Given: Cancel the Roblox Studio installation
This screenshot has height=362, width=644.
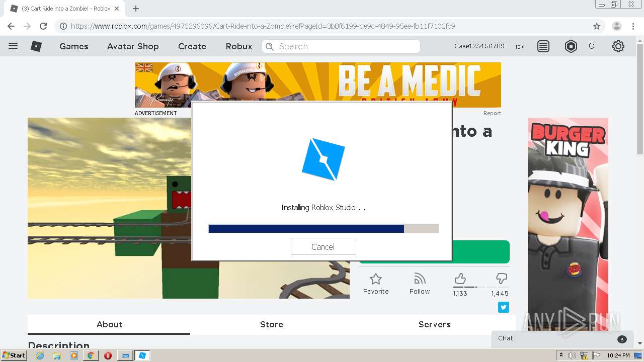Looking at the screenshot, I should (323, 246).
